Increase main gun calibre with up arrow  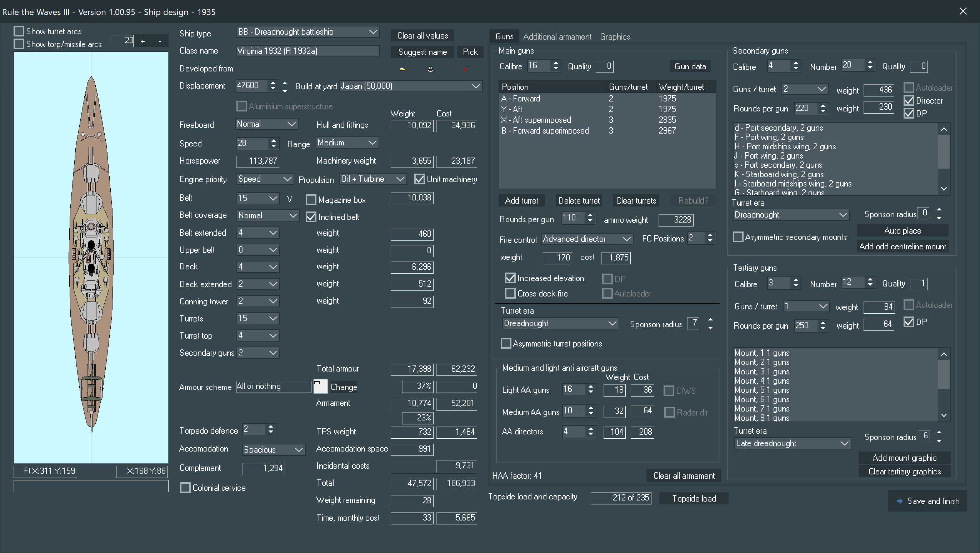pos(556,63)
